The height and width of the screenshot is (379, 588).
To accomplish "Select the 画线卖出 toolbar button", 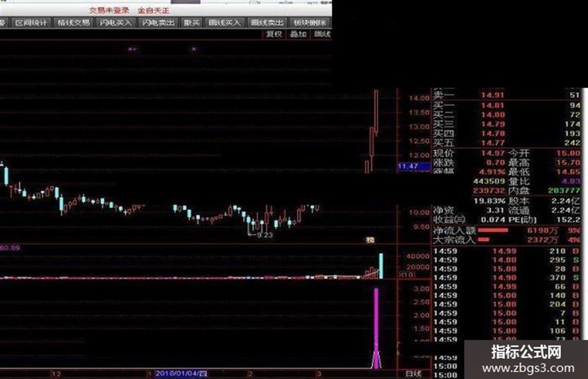I will click(267, 22).
